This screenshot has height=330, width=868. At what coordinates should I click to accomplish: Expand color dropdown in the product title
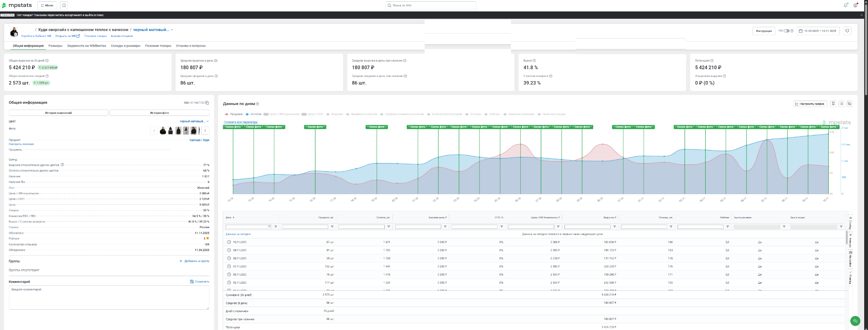(x=172, y=30)
